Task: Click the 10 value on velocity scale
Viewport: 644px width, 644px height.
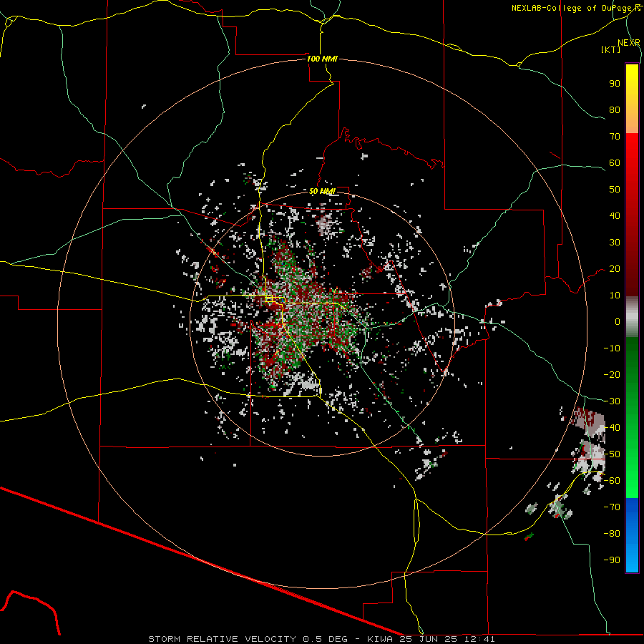Action: pos(615,296)
